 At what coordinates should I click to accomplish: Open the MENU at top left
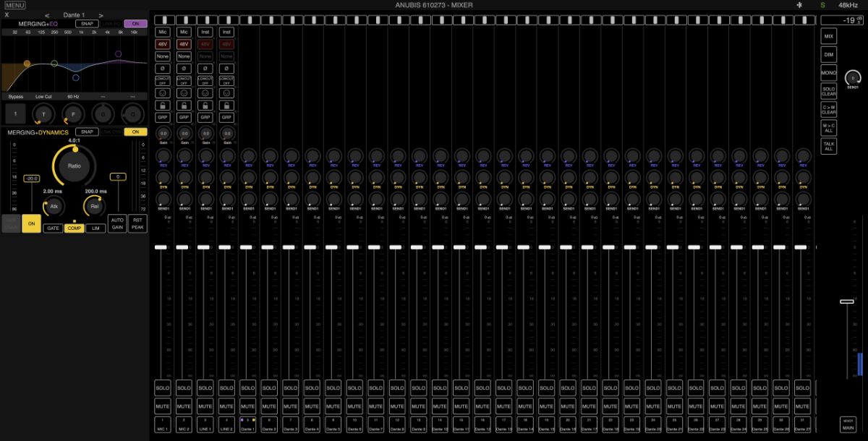pyautogui.click(x=15, y=5)
